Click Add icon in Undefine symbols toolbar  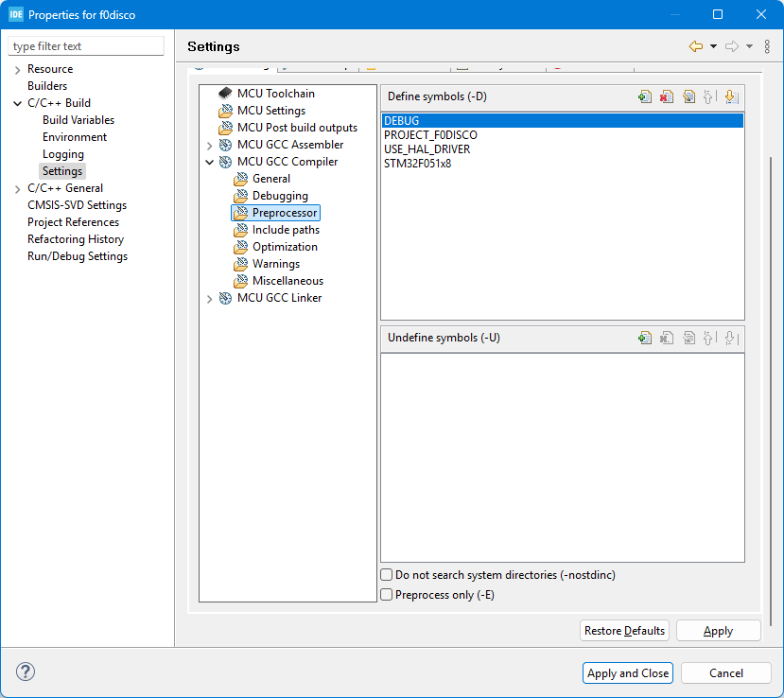pyautogui.click(x=645, y=338)
